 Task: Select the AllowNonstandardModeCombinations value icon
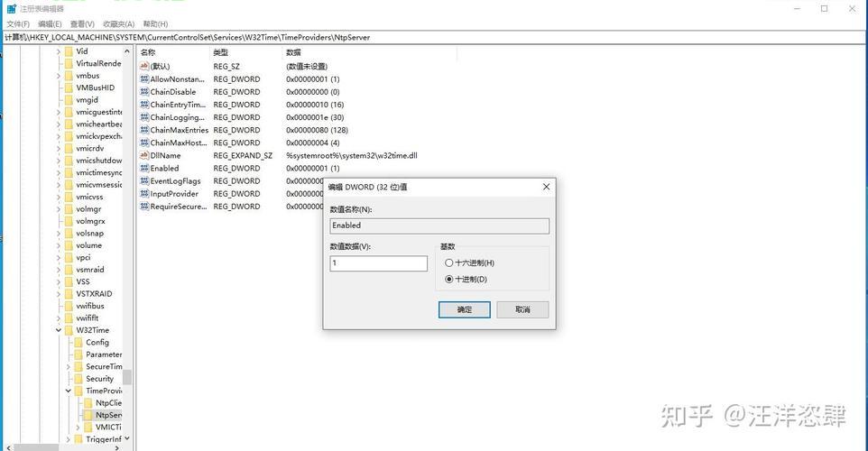[x=143, y=79]
